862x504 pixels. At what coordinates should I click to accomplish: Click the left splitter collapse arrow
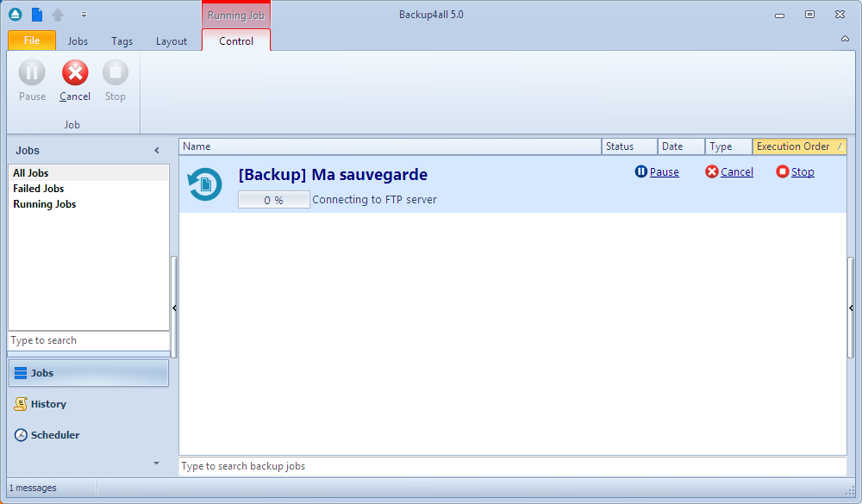pos(174,308)
